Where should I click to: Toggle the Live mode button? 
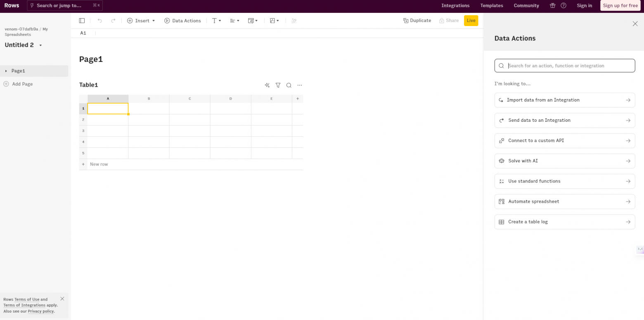[x=471, y=21]
